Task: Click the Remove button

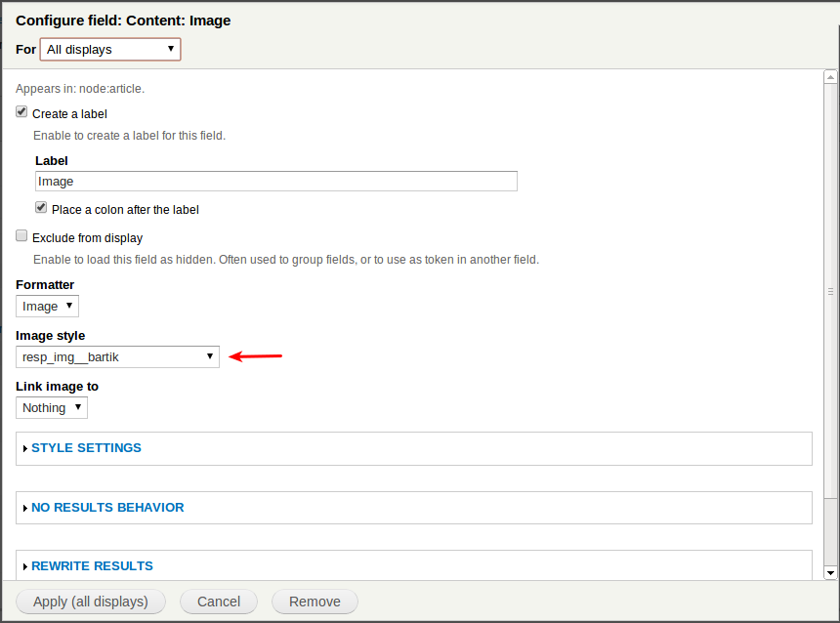Action: click(315, 602)
